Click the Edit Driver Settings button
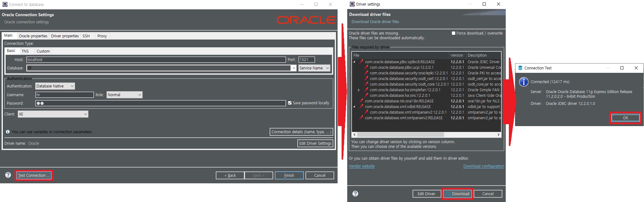Image resolution: width=644 pixels, height=202 pixels. pyautogui.click(x=315, y=143)
